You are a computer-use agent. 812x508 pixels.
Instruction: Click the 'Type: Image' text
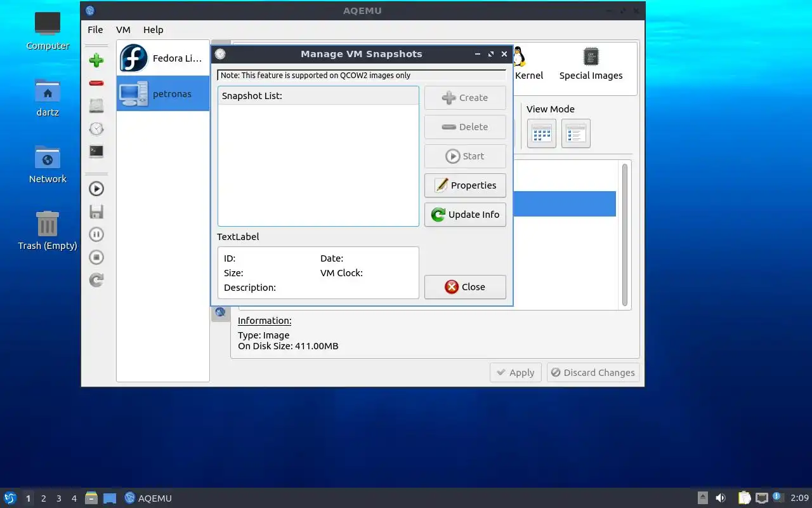(x=263, y=335)
